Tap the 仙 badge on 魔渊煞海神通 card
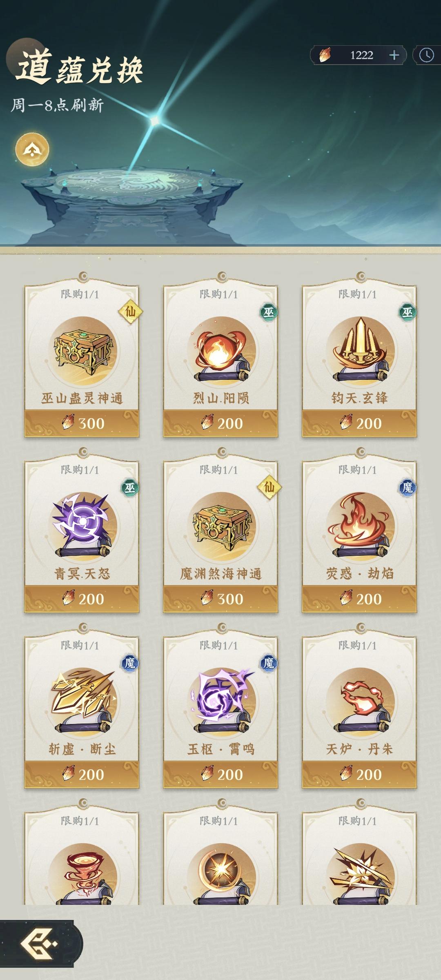The height and width of the screenshot is (980, 441). coord(269,487)
